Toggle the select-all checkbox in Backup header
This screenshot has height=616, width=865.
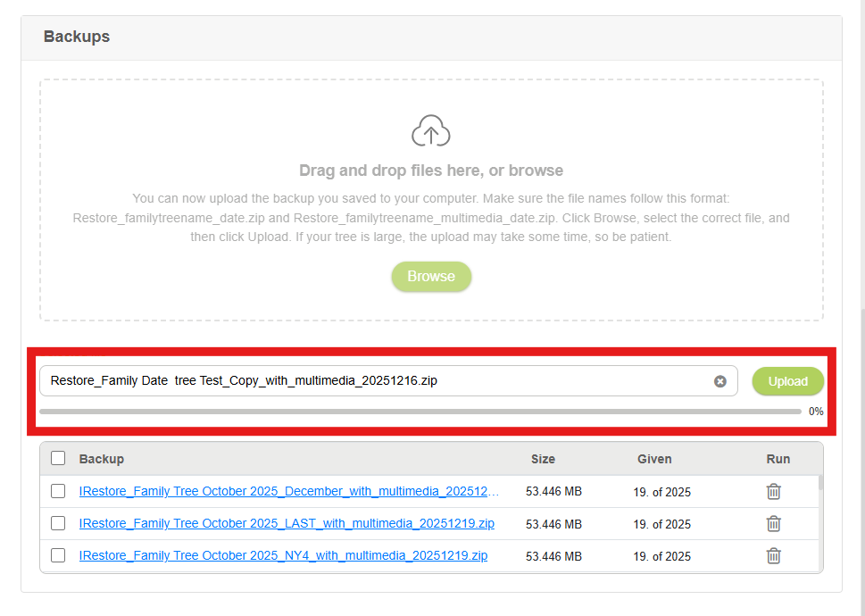[x=58, y=458]
